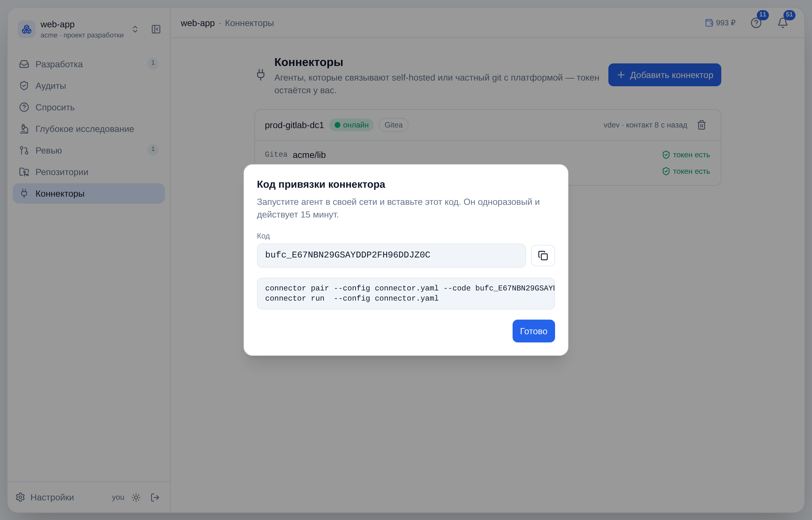
Task: Click the Разработка badge count 1
Action: pos(153,63)
